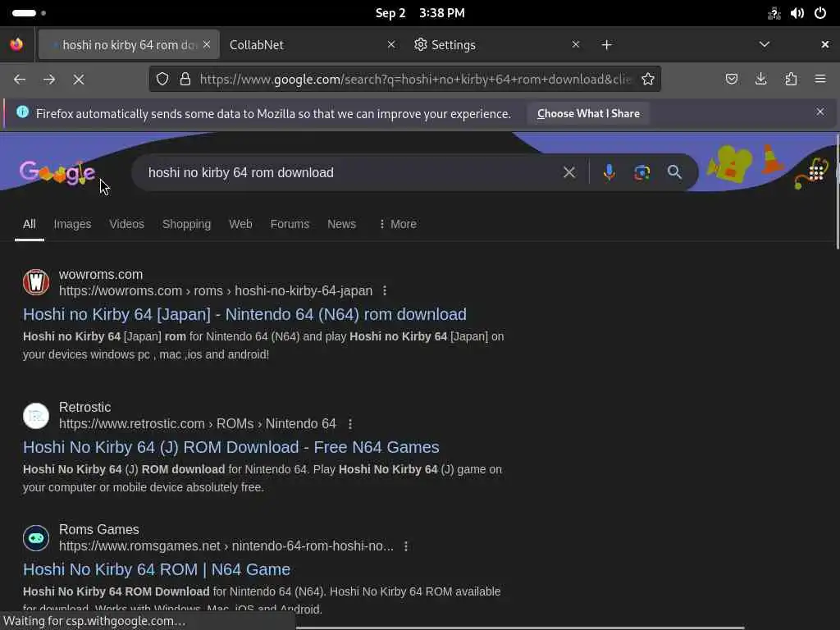Switch to Images results

pos(72,224)
